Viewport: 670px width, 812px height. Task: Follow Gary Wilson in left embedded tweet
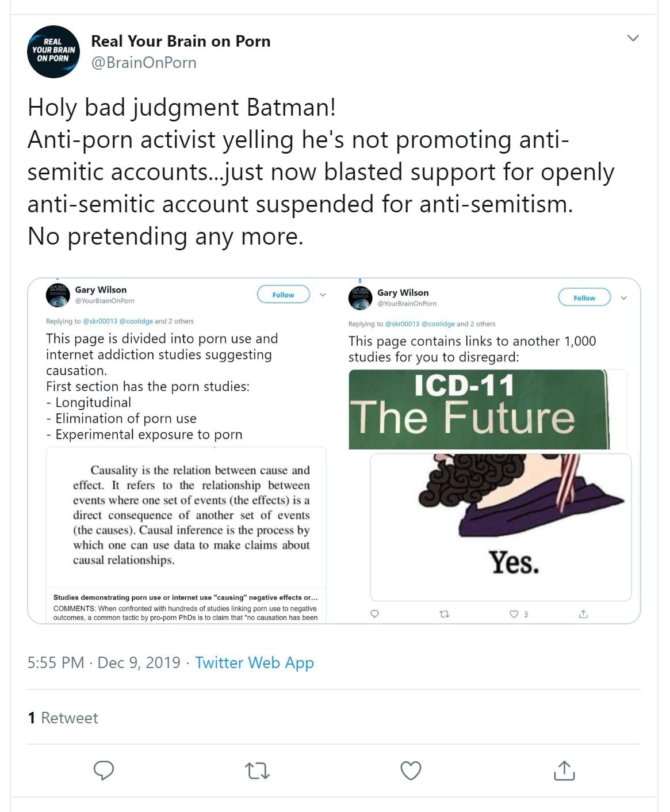[283, 295]
